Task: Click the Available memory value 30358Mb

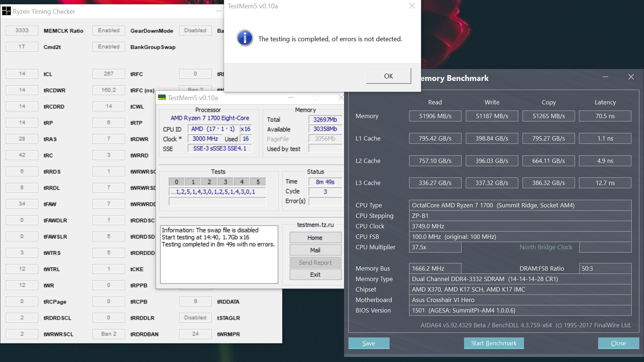Action: pos(325,129)
